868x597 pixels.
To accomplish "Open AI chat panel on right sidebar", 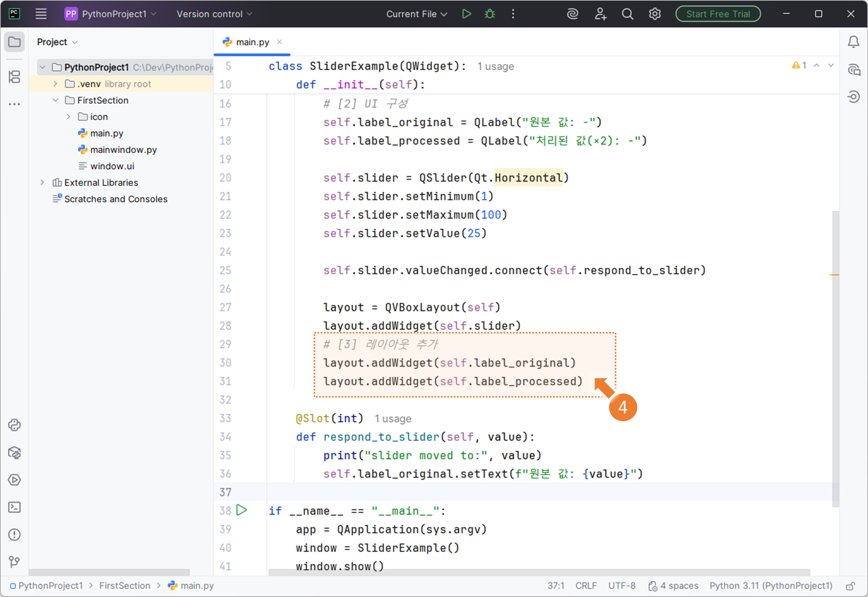I will pyautogui.click(x=854, y=69).
